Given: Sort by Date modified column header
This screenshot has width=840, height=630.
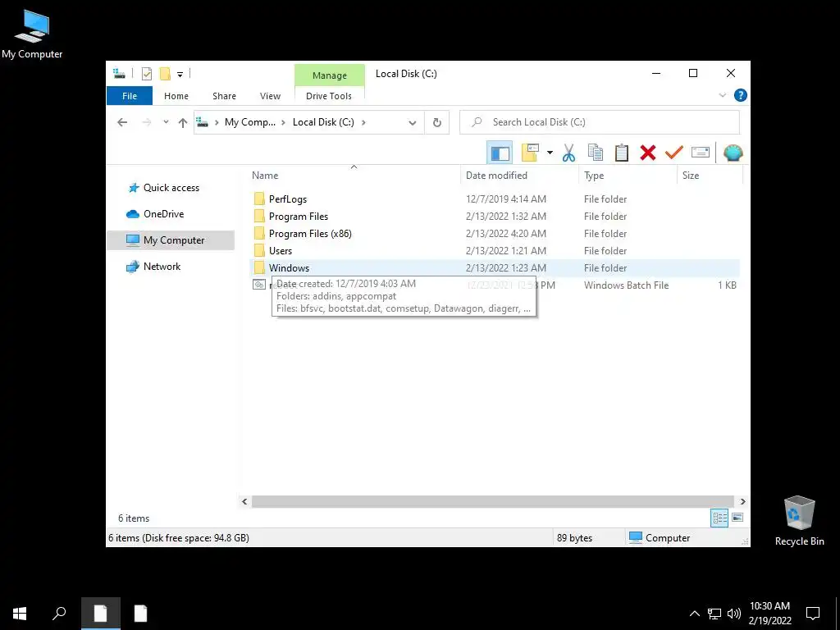Looking at the screenshot, I should pyautogui.click(x=519, y=176).
